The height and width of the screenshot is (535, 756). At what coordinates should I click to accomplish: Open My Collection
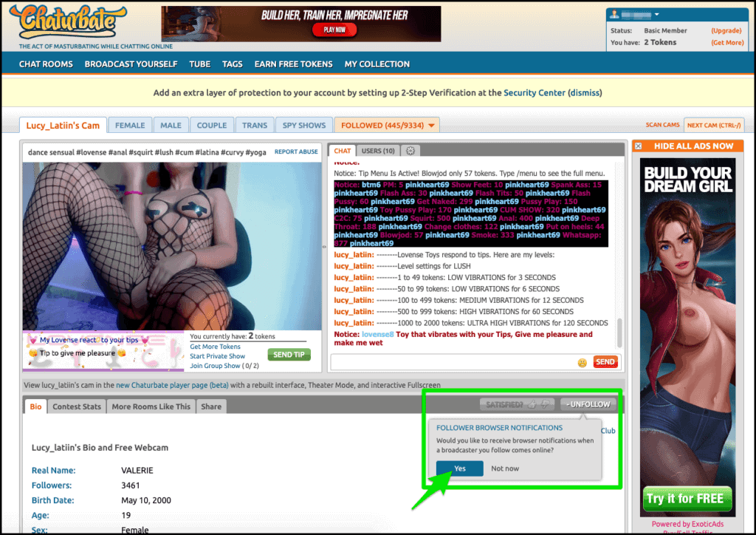(x=377, y=64)
